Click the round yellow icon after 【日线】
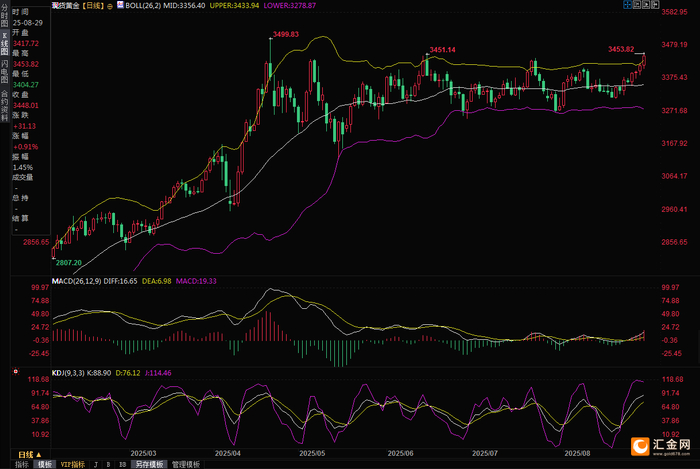 (110, 6)
